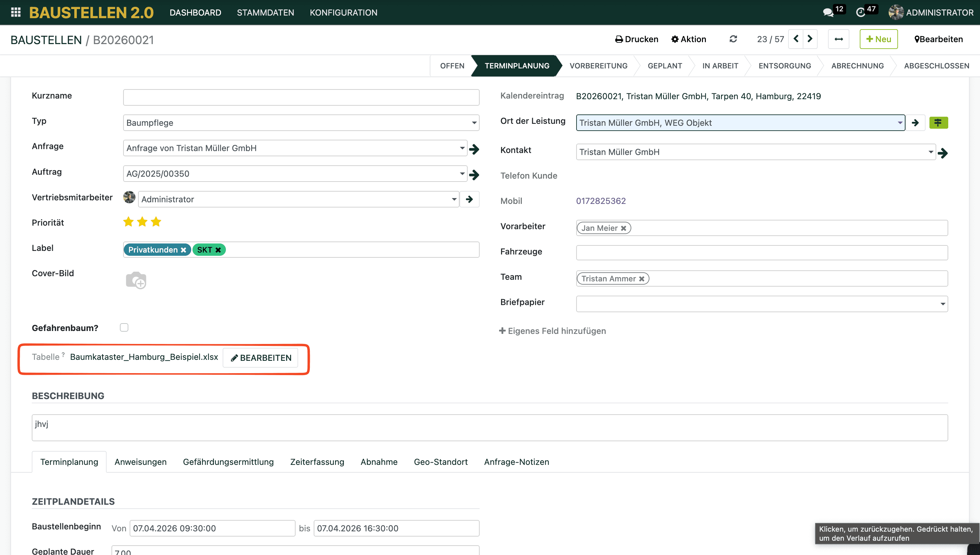The width and height of the screenshot is (980, 555).
Task: Open the Briefpapier dropdown
Action: [942, 304]
